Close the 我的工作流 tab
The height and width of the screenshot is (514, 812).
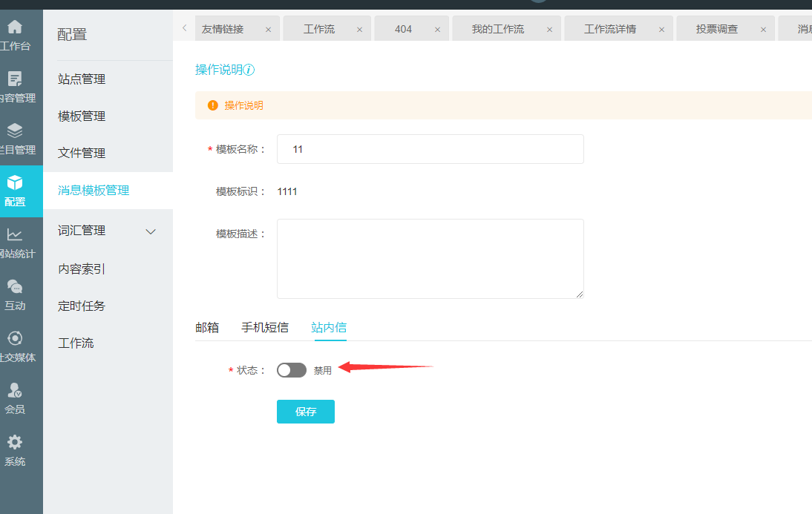pyautogui.click(x=549, y=30)
